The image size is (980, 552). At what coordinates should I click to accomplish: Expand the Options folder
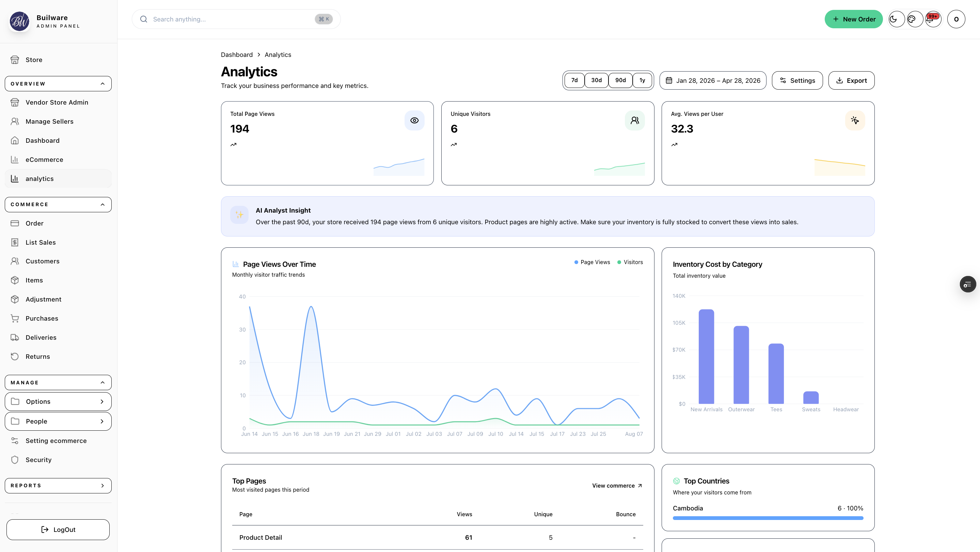(58, 401)
